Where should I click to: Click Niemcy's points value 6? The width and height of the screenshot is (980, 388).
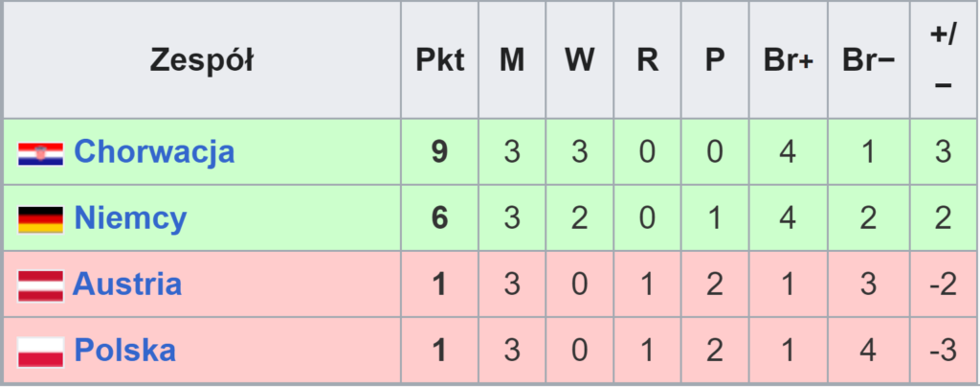click(x=439, y=219)
